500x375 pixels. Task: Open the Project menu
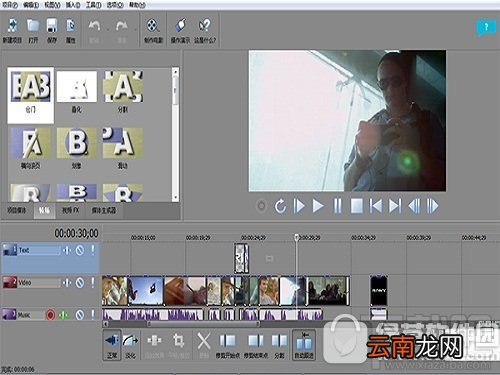[x=10, y=5]
